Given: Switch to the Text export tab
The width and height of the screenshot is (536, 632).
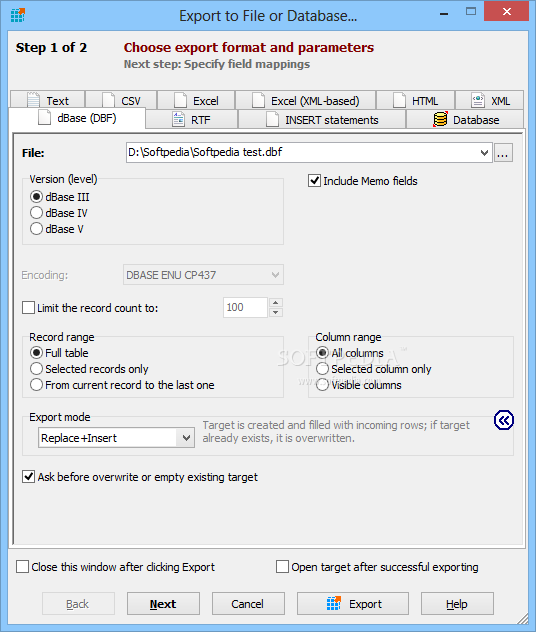Looking at the screenshot, I should [48, 100].
